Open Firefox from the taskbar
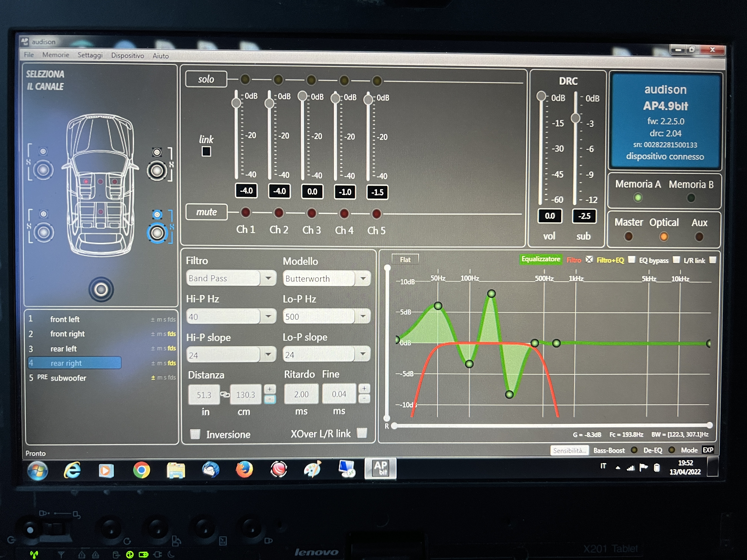The image size is (747, 560). (244, 469)
